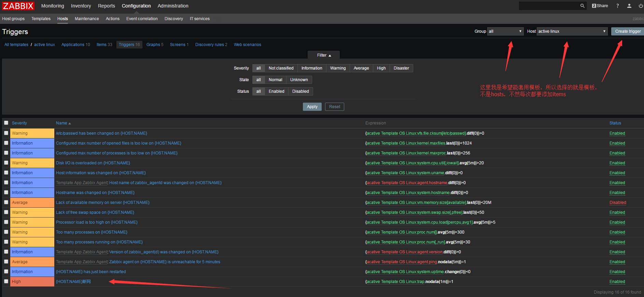Viewport: 644px width, 297px height.
Task: Filter status by Enabled
Action: (x=277, y=91)
